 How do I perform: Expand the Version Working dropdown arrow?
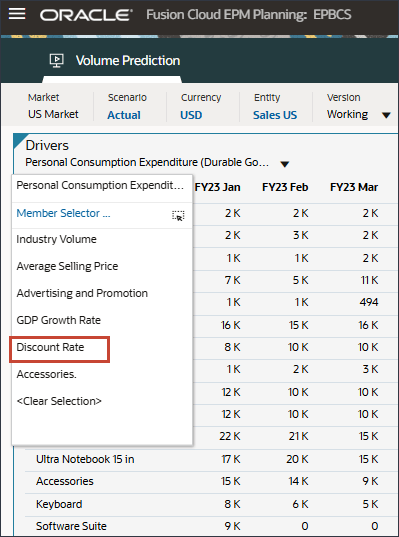(386, 115)
